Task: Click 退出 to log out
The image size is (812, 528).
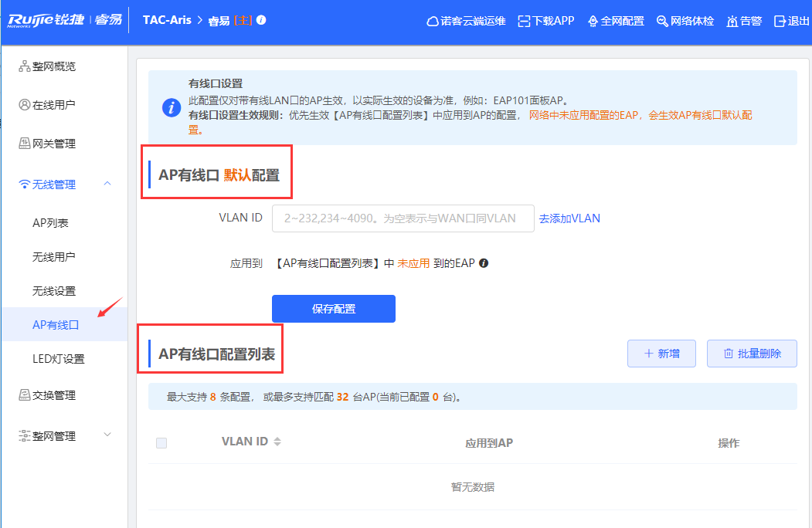Action: click(792, 22)
